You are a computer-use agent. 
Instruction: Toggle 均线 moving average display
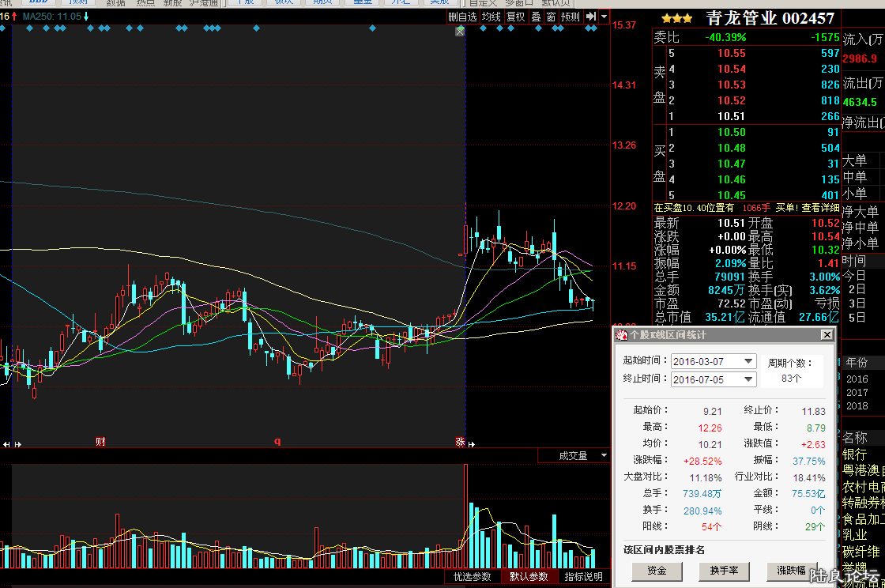[491, 17]
